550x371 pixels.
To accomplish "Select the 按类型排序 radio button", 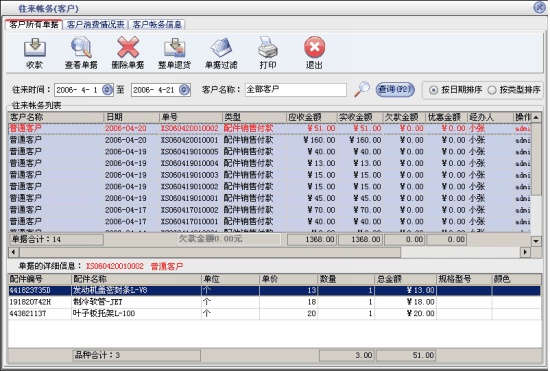I will point(492,90).
